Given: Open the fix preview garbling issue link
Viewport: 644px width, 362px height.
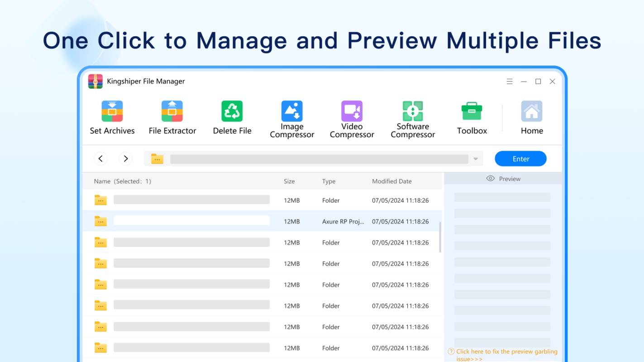Looking at the screenshot, I should tap(507, 355).
